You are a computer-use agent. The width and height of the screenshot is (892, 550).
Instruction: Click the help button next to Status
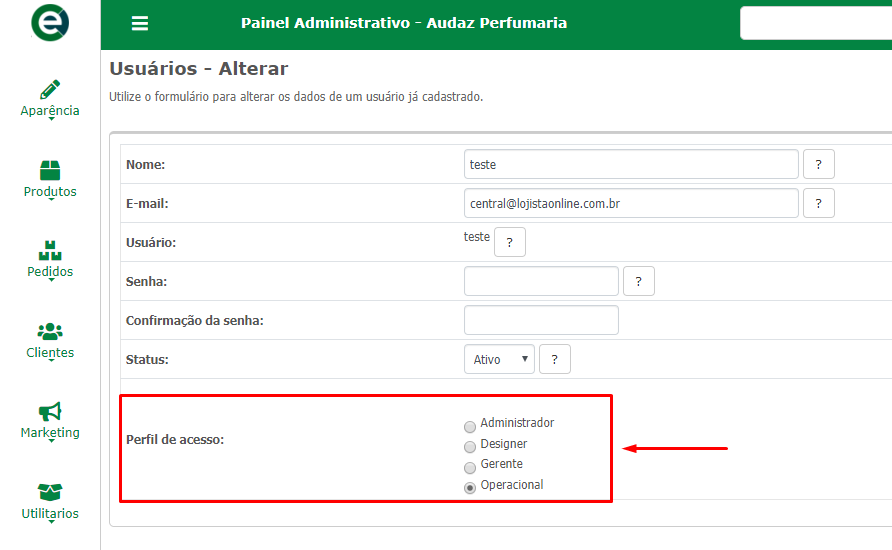click(555, 359)
